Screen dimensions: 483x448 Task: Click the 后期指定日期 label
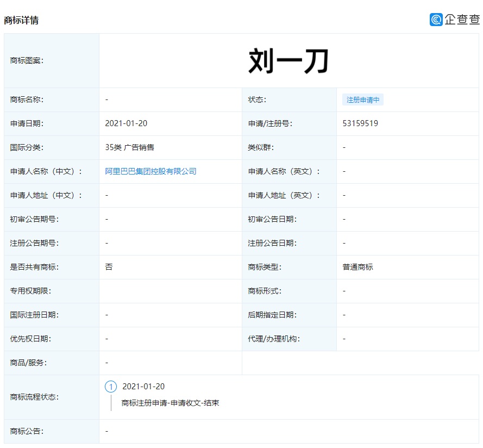click(272, 315)
